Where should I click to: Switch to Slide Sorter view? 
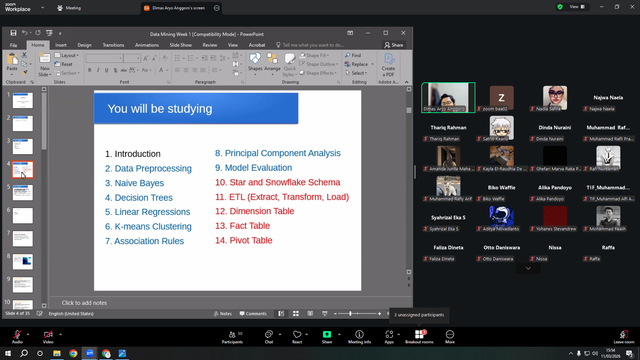click(x=296, y=313)
